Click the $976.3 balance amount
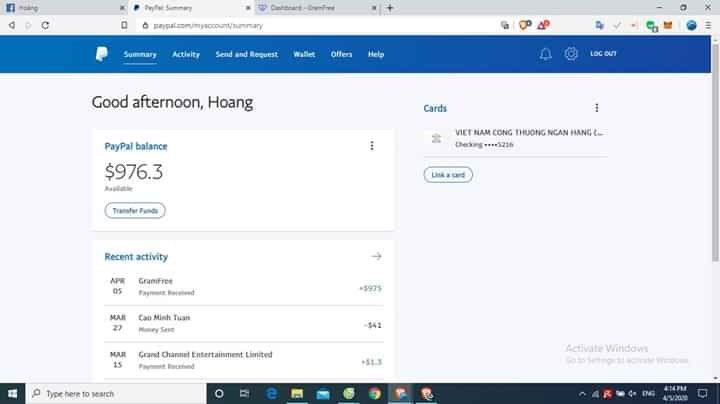This screenshot has width=720, height=404. coord(134,172)
